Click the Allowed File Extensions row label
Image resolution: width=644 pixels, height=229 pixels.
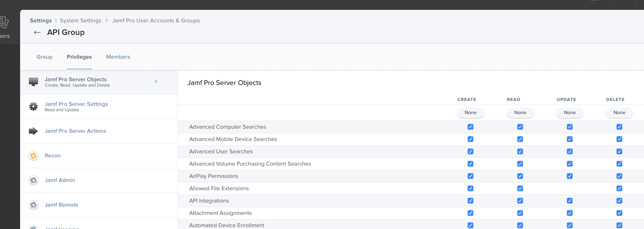pyautogui.click(x=219, y=188)
